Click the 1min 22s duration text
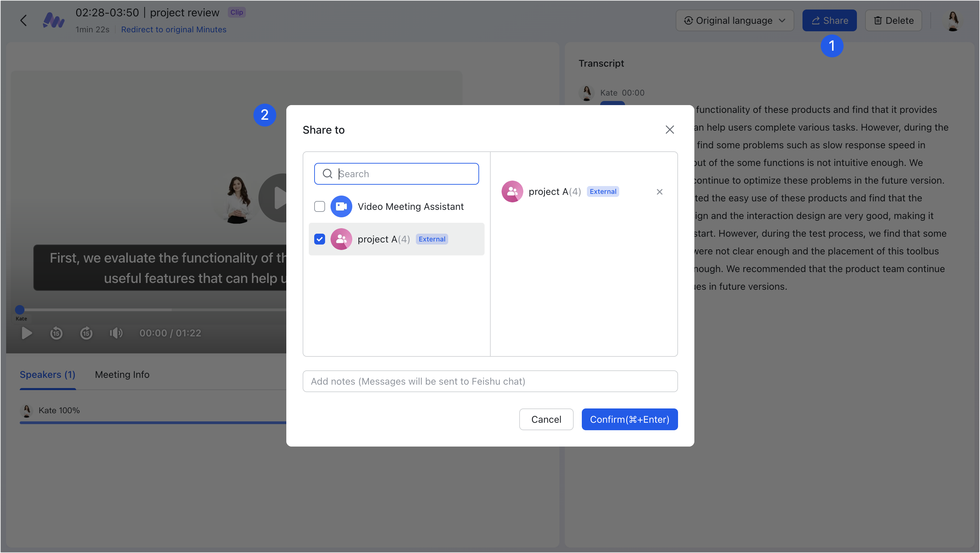The height and width of the screenshot is (553, 980). coord(92,29)
